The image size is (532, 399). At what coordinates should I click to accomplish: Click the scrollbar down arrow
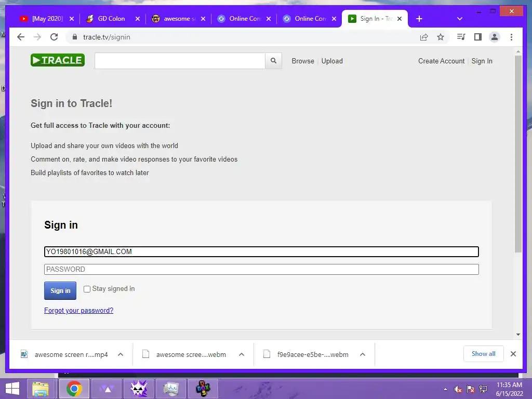point(518,335)
